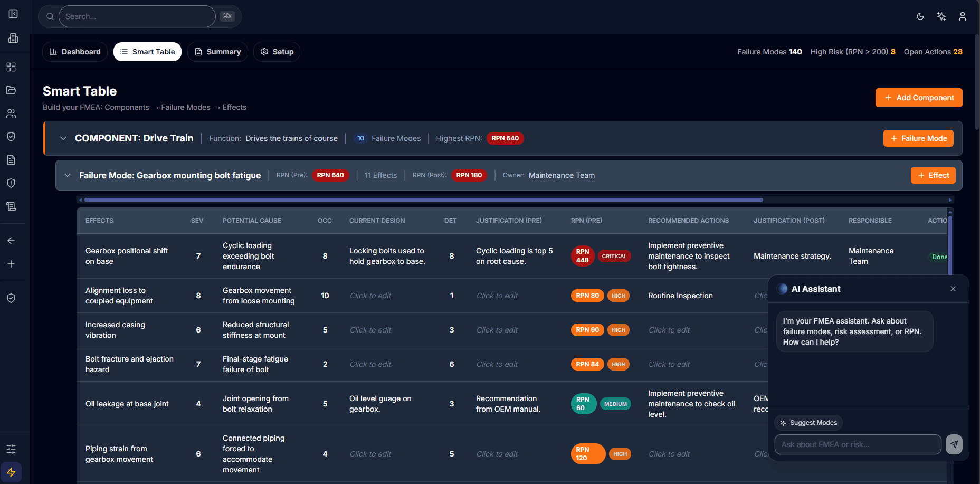
Task: Go back with the left arrow icon
Action: (11, 241)
